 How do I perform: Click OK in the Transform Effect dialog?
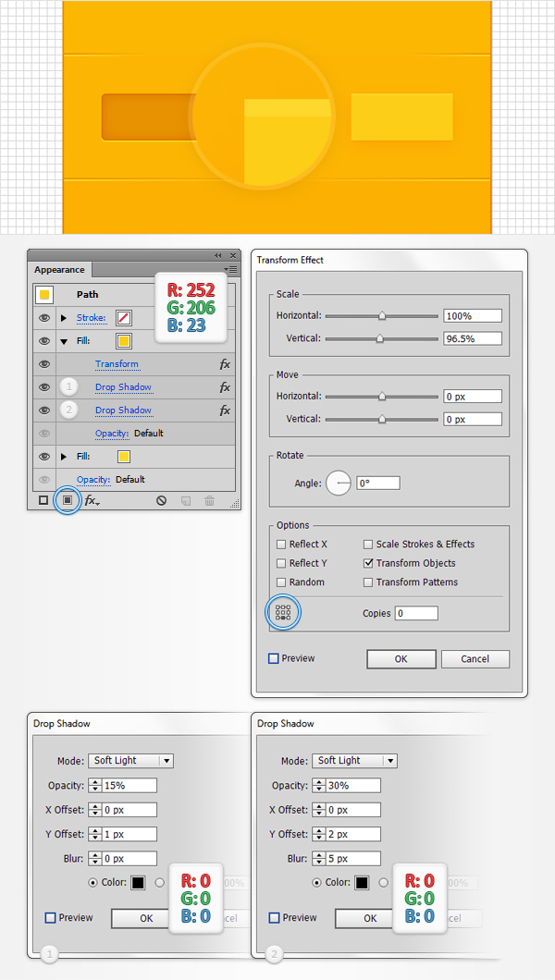[x=401, y=659]
